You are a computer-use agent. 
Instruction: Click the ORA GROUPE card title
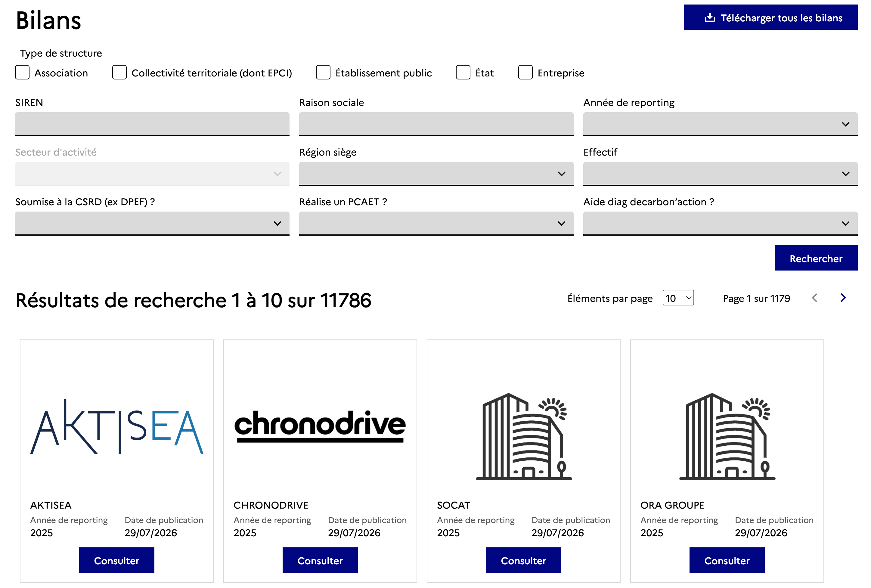(672, 505)
